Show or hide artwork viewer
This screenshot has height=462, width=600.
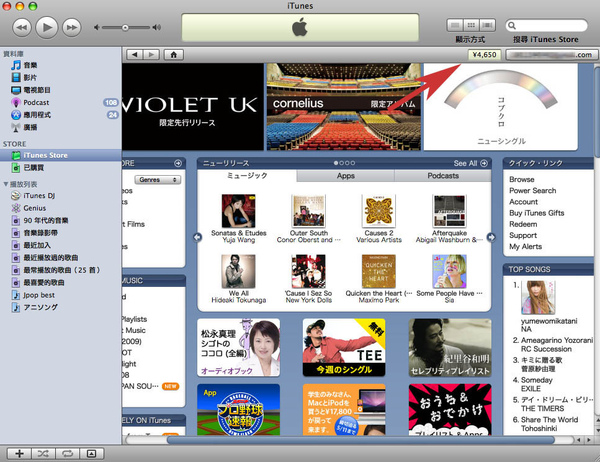click(x=91, y=454)
